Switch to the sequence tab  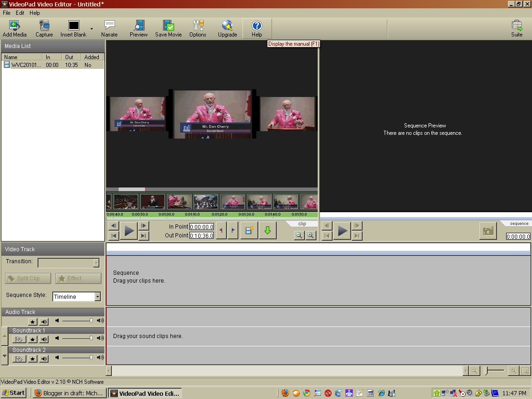[518, 223]
